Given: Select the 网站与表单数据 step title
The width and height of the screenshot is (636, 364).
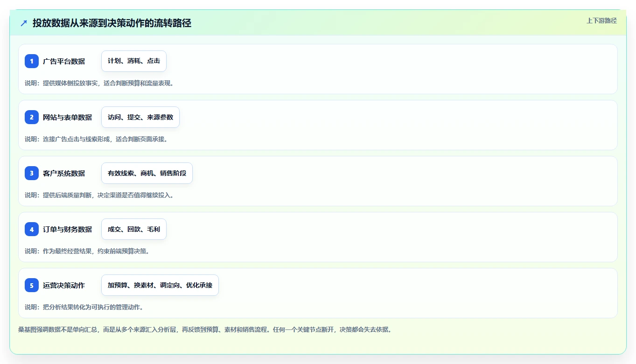Looking at the screenshot, I should [67, 117].
